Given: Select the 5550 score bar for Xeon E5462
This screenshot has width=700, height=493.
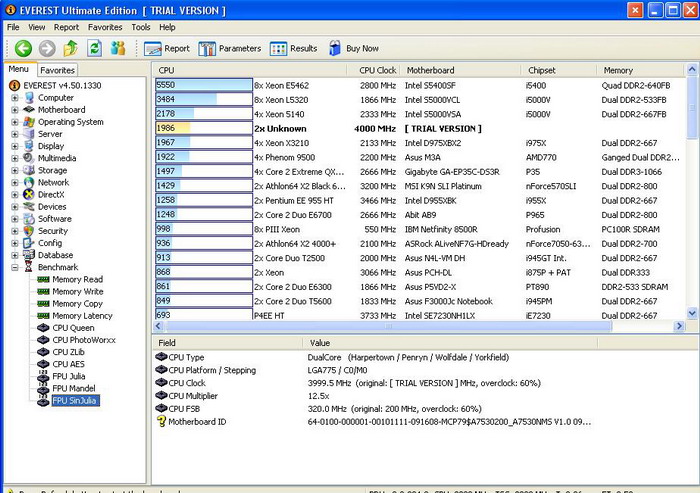Looking at the screenshot, I should pos(204,85).
